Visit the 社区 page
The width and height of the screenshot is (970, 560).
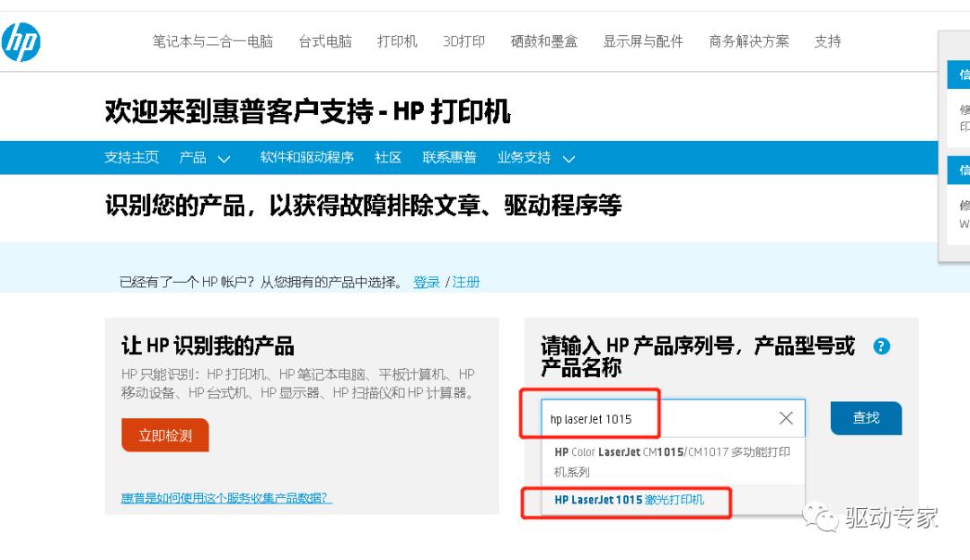[387, 157]
